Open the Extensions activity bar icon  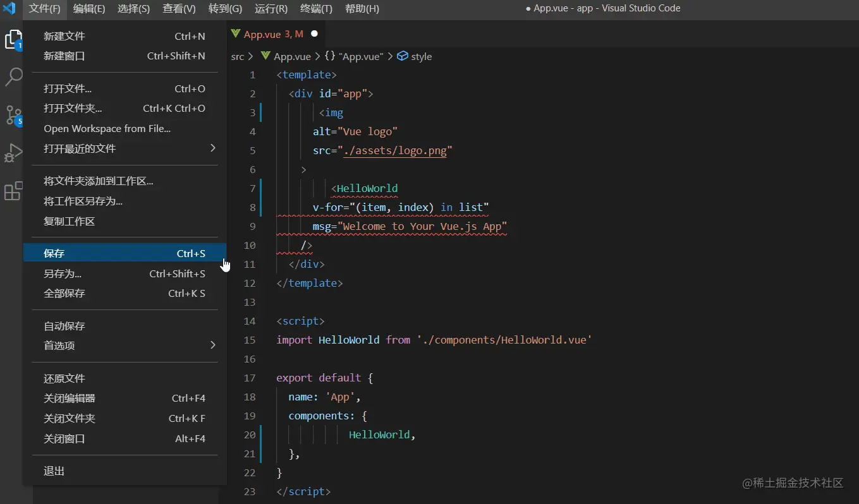[x=13, y=191]
